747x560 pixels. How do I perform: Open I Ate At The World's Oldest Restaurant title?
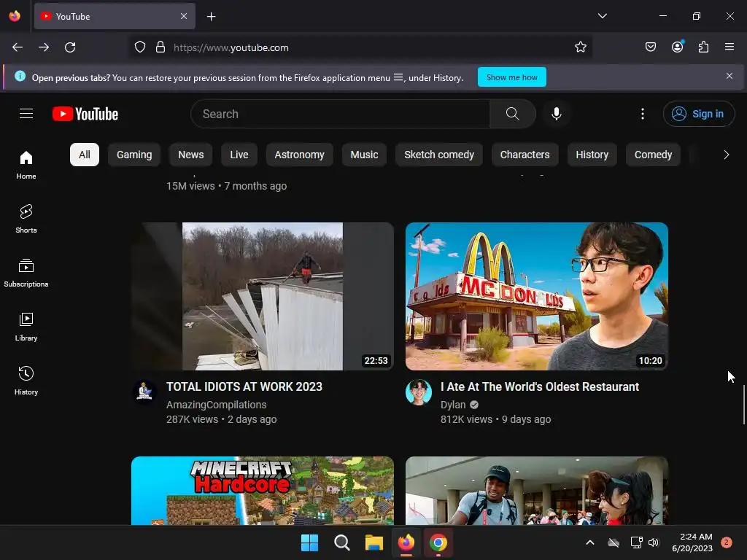tap(540, 386)
